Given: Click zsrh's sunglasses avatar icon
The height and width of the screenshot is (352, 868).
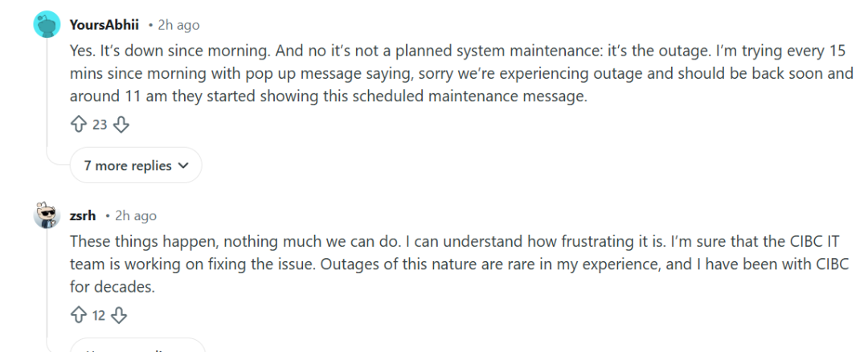Looking at the screenshot, I should coord(47,215).
